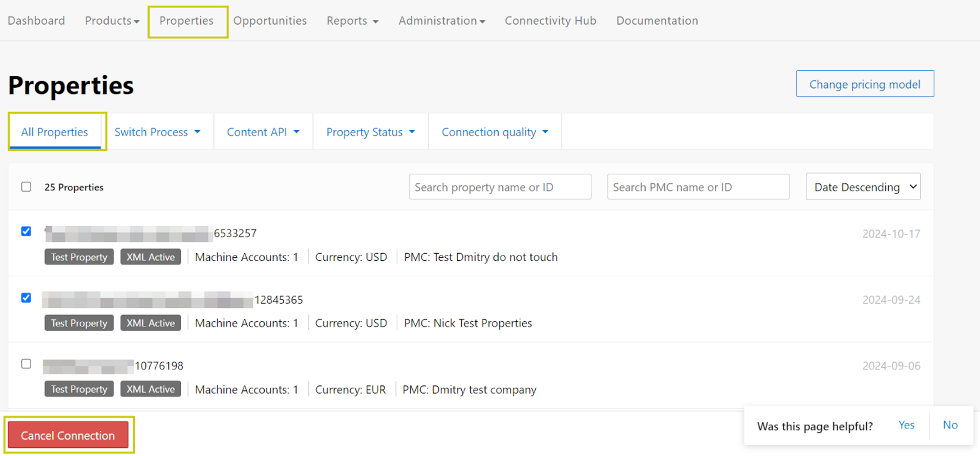Open the Content API filter dropdown
The width and height of the screenshot is (980, 456).
pyautogui.click(x=263, y=132)
